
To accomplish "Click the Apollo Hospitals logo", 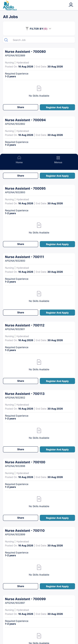I will click(10, 6).
